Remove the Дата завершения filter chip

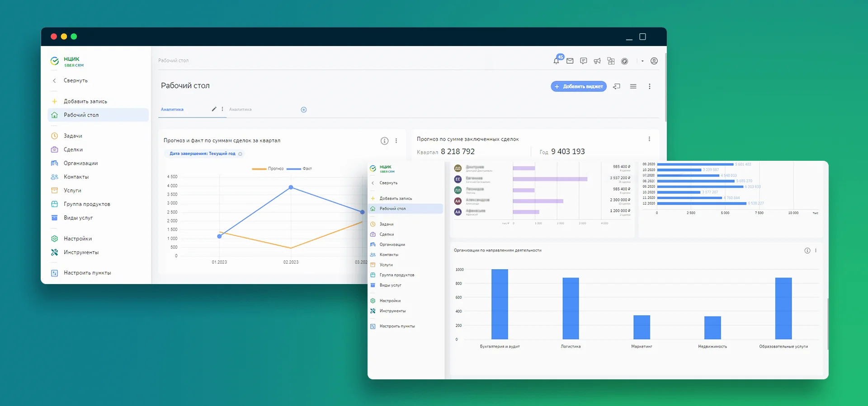241,154
